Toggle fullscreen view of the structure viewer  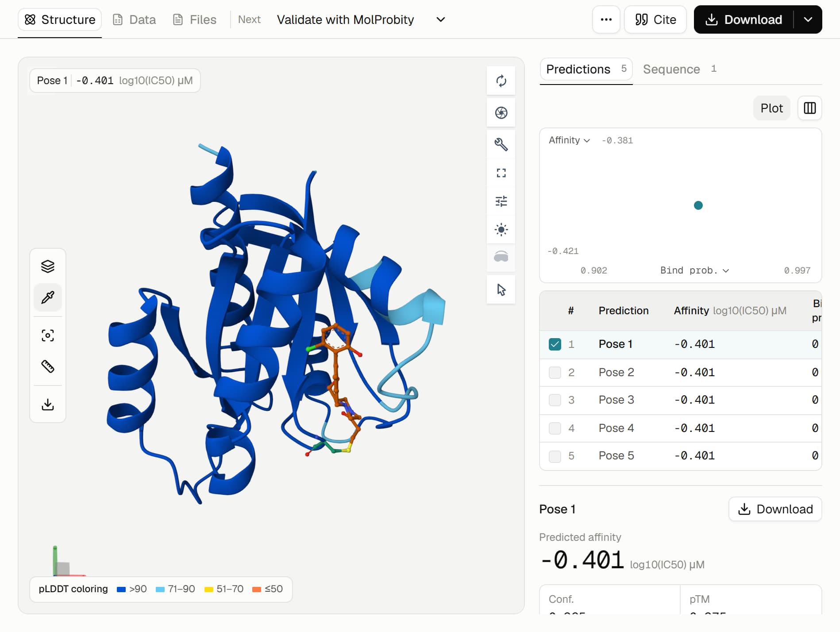pos(501,173)
